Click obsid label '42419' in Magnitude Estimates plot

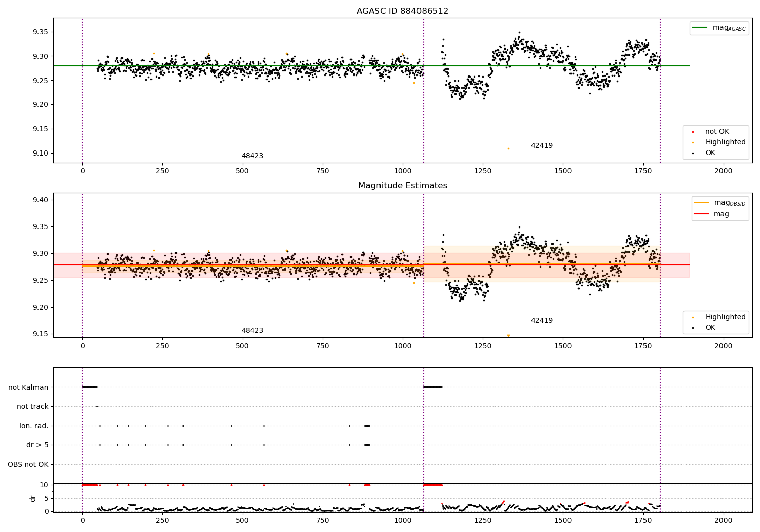(x=542, y=321)
